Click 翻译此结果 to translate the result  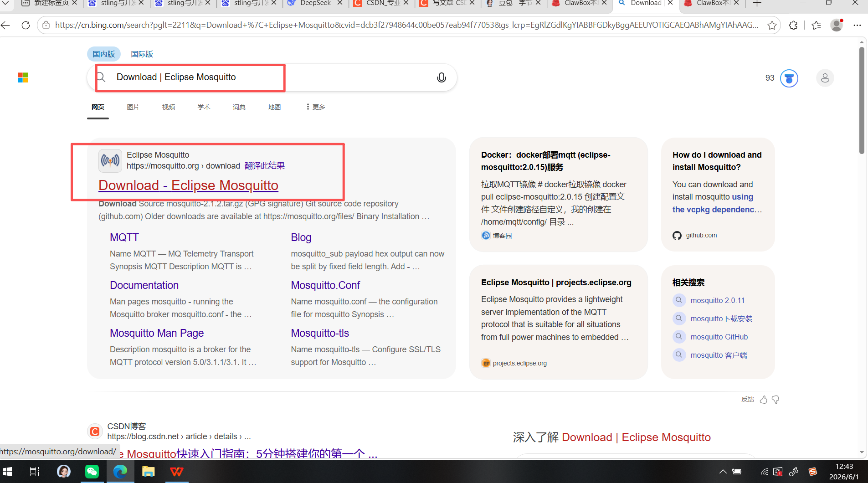pos(265,166)
